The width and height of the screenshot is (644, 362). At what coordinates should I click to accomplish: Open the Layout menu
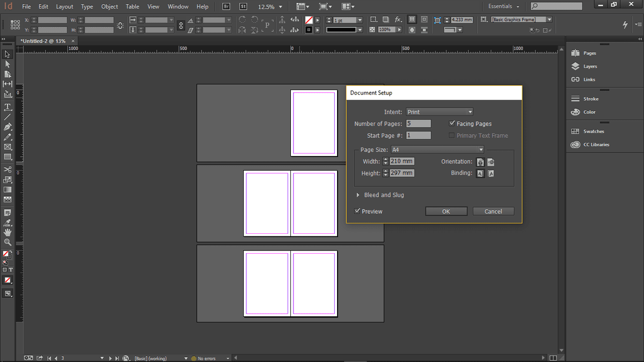click(64, 7)
